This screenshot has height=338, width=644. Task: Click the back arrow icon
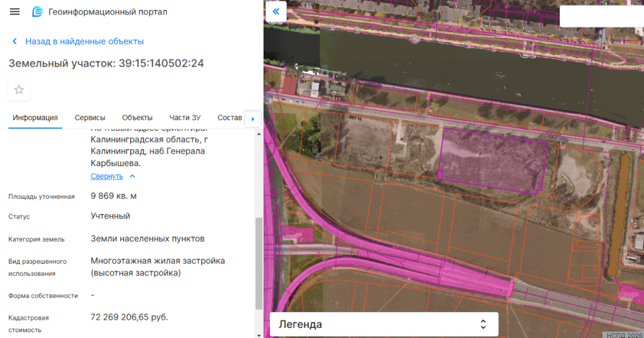(15, 42)
